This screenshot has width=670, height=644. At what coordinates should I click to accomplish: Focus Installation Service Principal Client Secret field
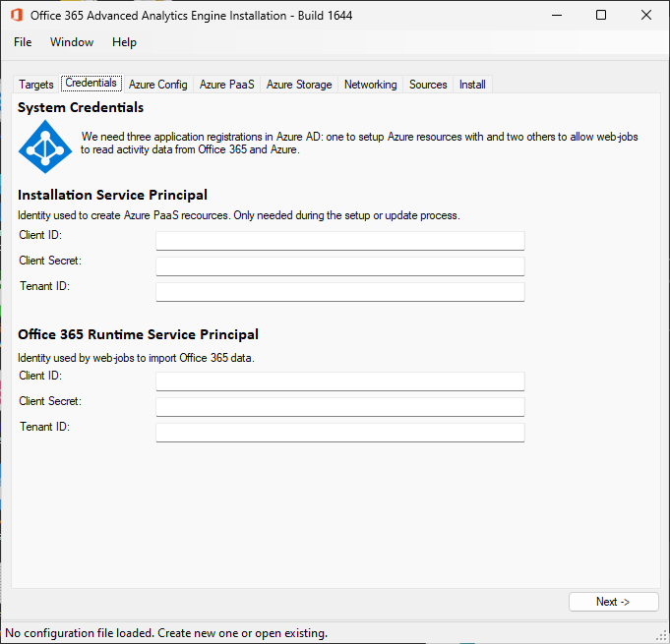pos(340,266)
